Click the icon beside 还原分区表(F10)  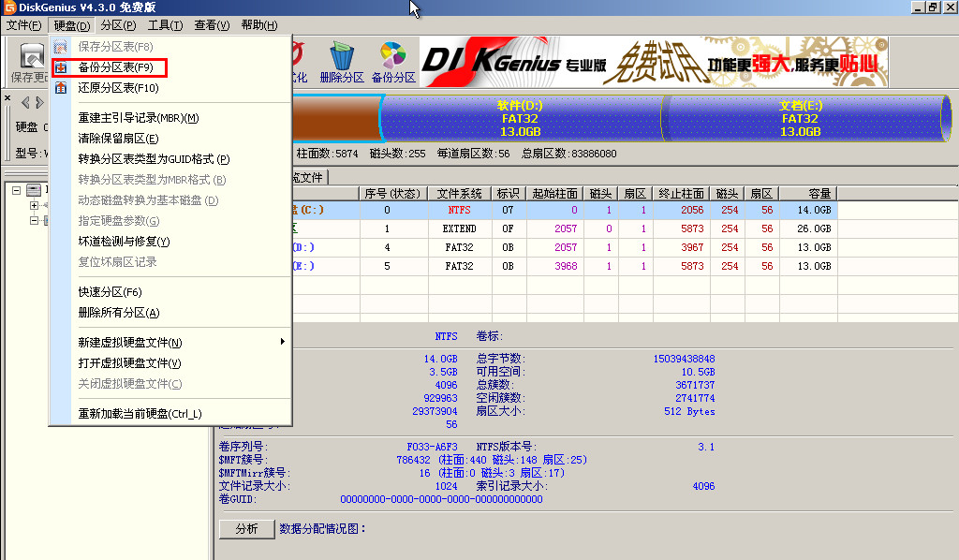[x=61, y=88]
